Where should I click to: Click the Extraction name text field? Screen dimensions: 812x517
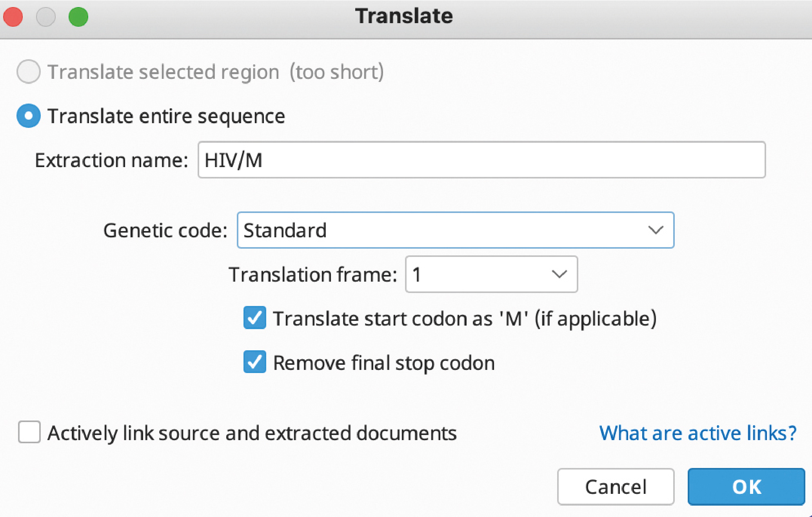(x=481, y=160)
